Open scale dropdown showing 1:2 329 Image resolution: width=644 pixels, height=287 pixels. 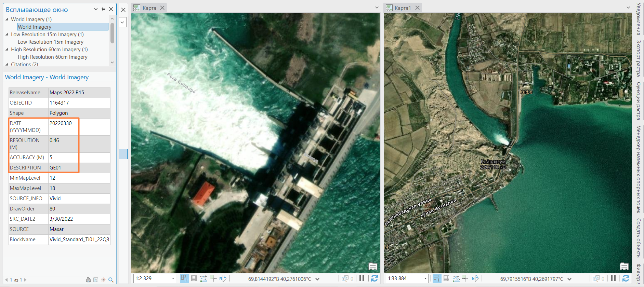point(173,278)
